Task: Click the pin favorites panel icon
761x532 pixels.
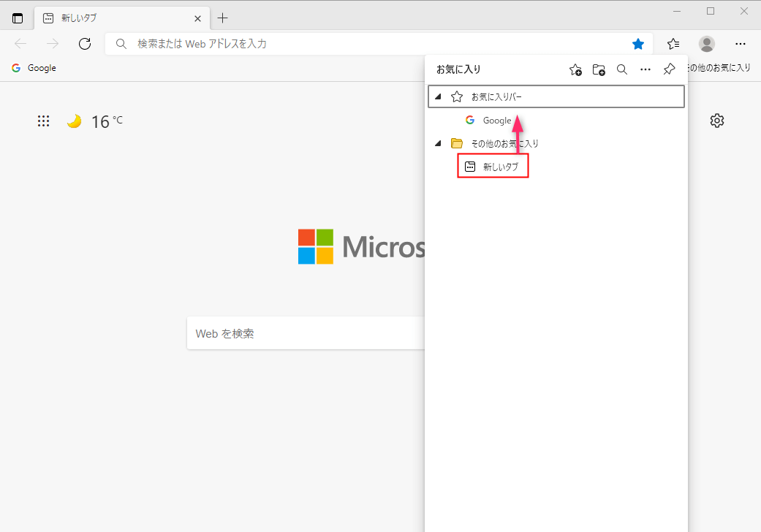Action: [668, 69]
